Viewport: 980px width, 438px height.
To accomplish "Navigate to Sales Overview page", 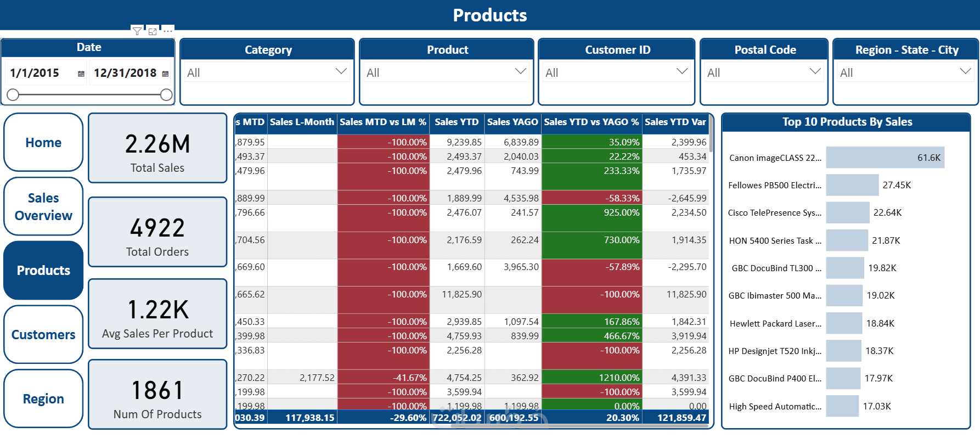I will point(43,206).
